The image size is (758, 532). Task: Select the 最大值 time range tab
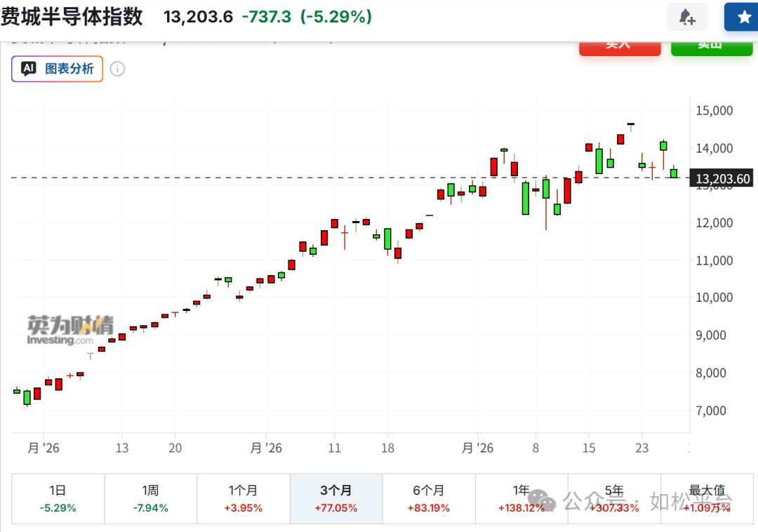point(707,498)
